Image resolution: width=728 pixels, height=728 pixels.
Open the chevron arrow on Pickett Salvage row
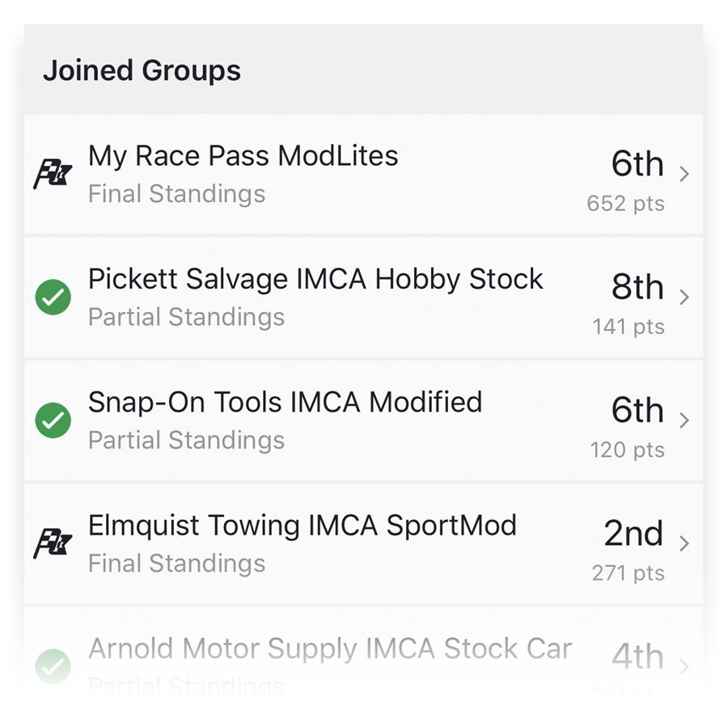coord(684,297)
